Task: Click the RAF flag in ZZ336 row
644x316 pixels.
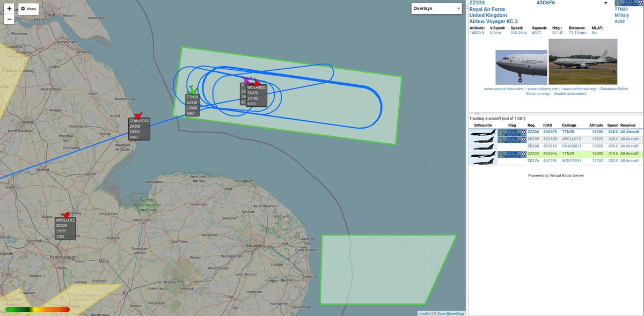Action: point(511,132)
